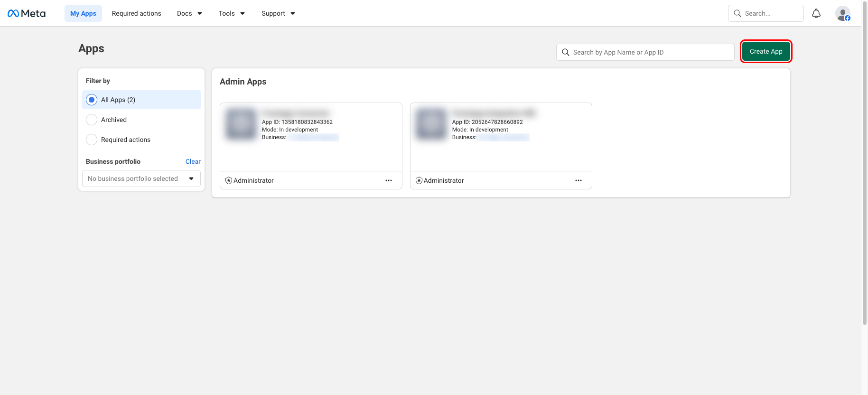
Task: Open the three-dot menu for app 1358180832843362
Action: [x=389, y=180]
